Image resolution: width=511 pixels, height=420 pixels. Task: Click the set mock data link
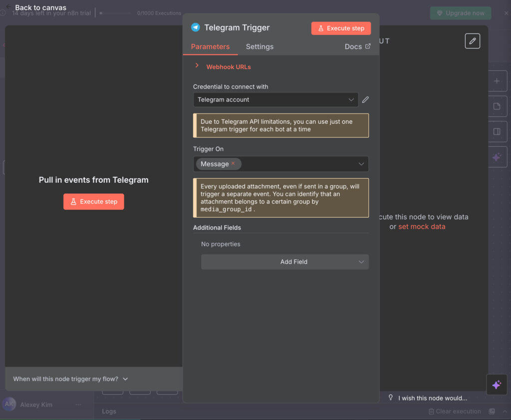(422, 227)
